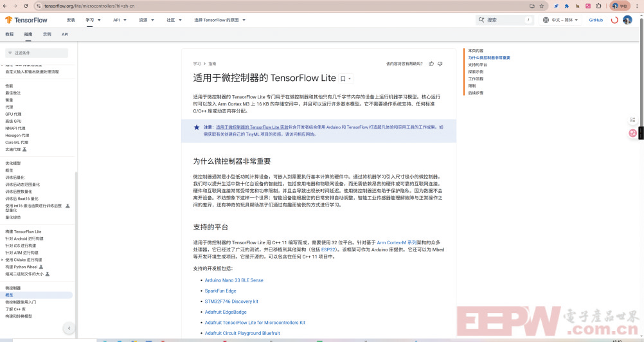Click the 过滤条件 filter field
The height and width of the screenshot is (342, 644).
[37, 53]
